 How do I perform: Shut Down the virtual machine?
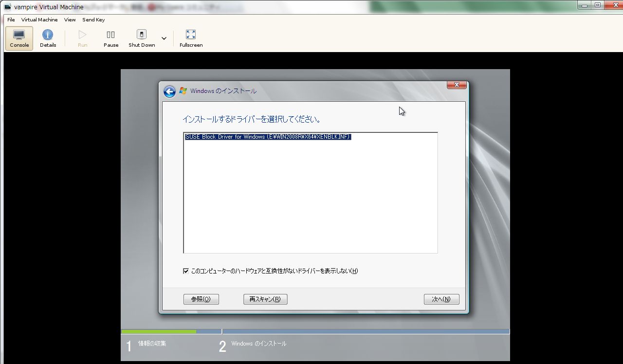[142, 38]
